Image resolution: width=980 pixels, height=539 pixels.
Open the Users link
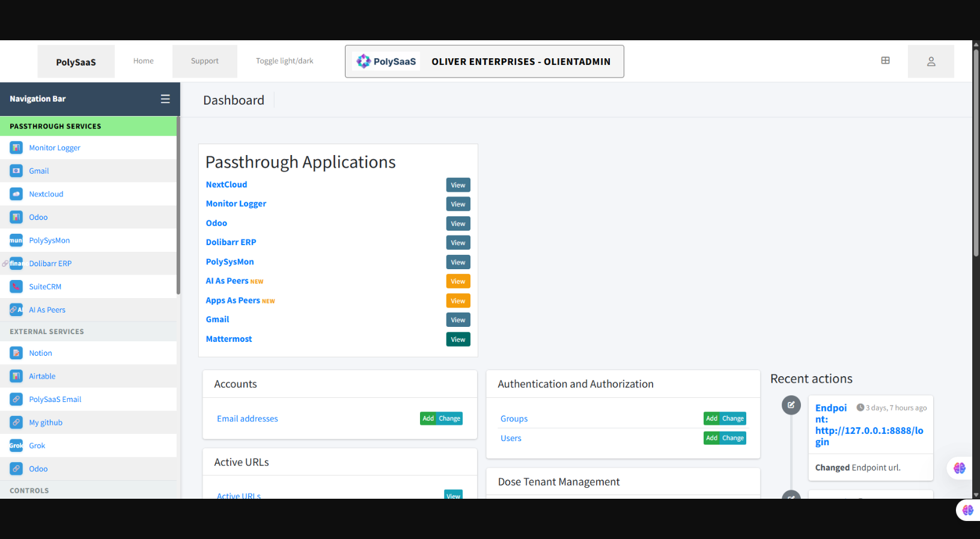pyautogui.click(x=511, y=438)
